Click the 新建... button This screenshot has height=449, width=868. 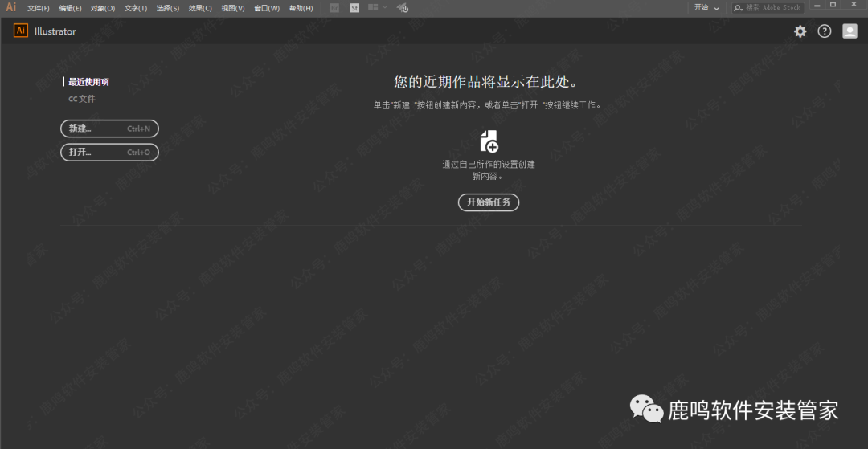[x=109, y=129]
